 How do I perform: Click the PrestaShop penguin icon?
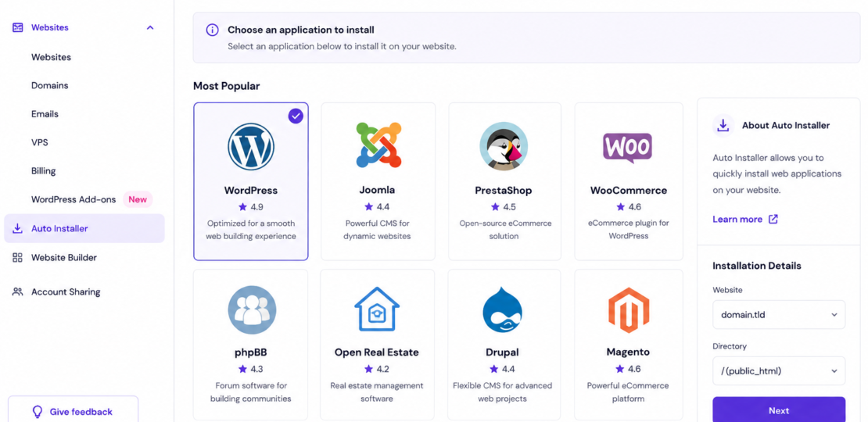coord(504,146)
